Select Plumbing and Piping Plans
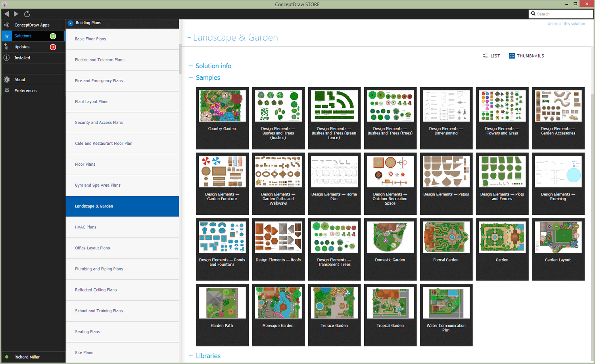This screenshot has height=364, width=595. coord(122,269)
